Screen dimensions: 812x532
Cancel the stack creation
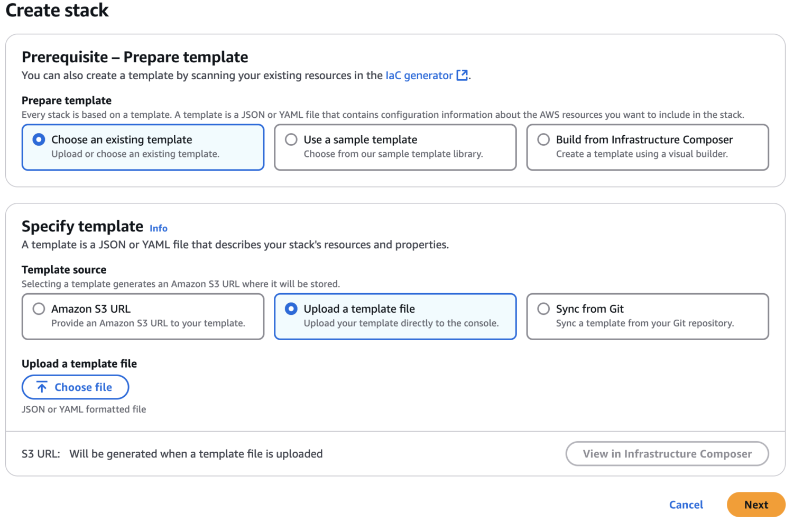point(686,505)
